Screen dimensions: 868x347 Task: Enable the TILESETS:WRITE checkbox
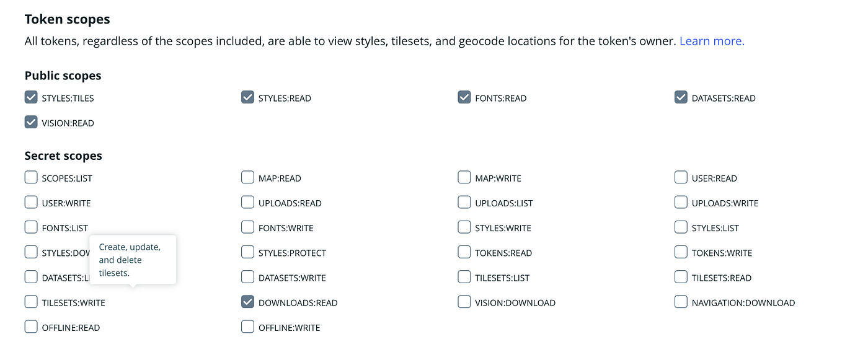[x=31, y=302]
